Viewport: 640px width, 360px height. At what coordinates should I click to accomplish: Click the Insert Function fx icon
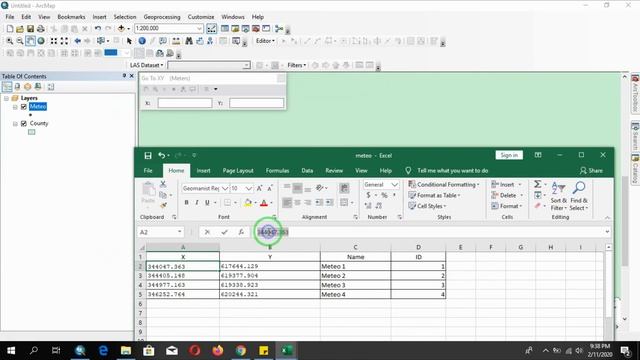point(241,232)
